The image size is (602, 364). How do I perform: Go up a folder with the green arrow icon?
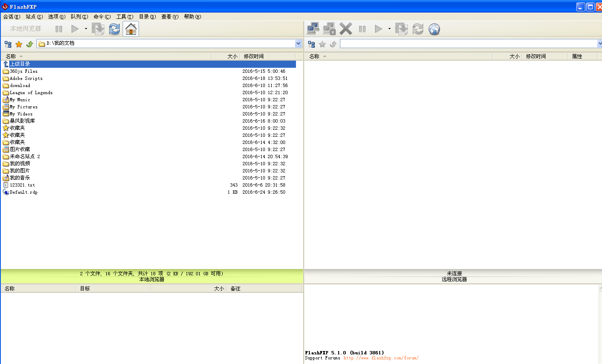click(x=29, y=44)
